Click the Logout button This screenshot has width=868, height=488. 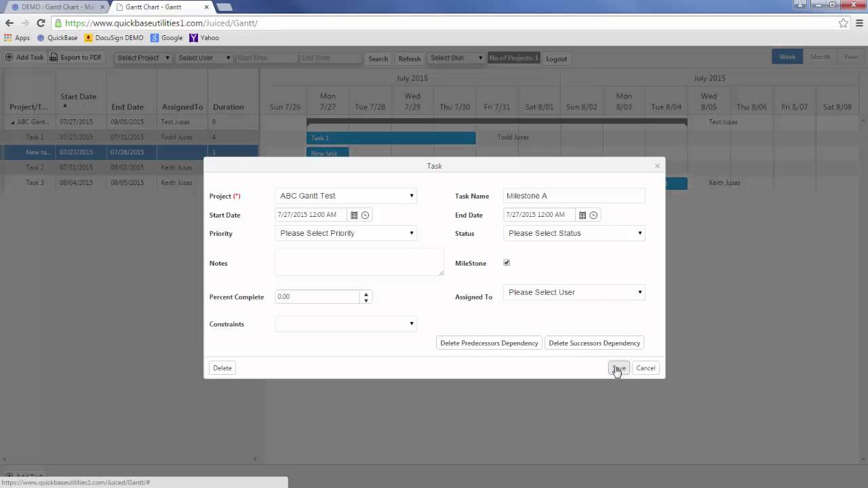point(556,58)
